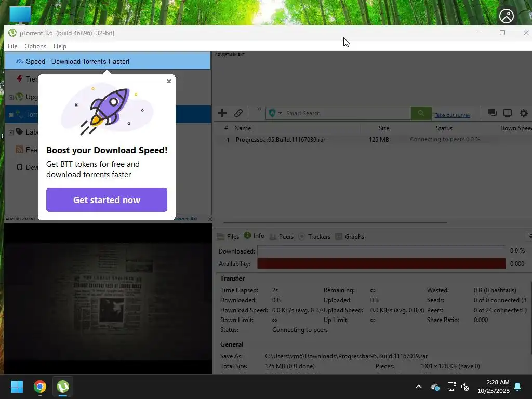This screenshot has width=532, height=399.
Task: Click the red Availability bar
Action: [381, 263]
